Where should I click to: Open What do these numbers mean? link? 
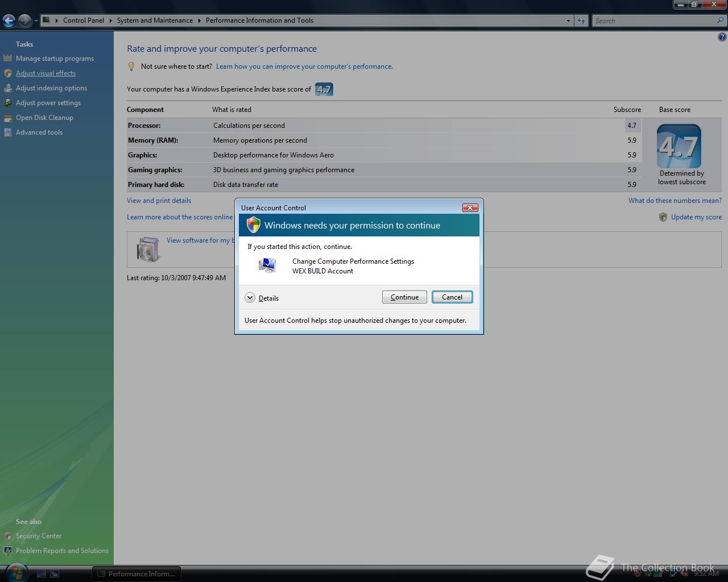(x=675, y=201)
